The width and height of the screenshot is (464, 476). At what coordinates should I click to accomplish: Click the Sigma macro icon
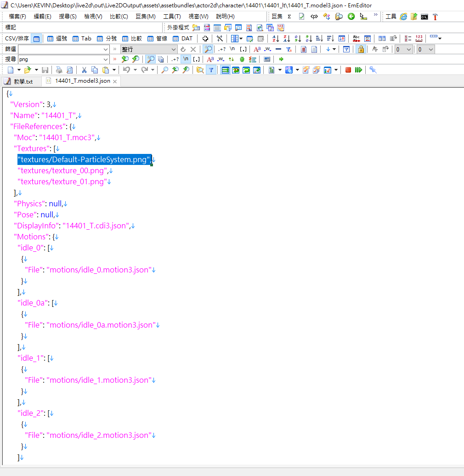289,17
